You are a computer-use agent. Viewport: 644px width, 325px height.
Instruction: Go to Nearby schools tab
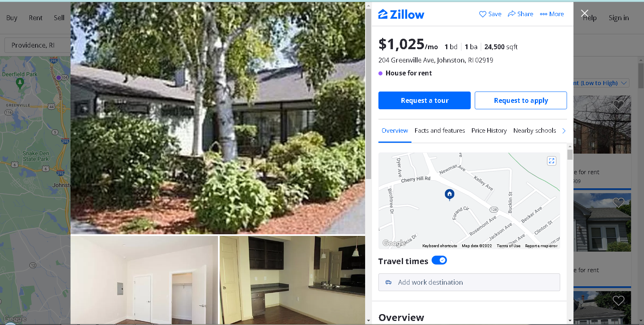(534, 131)
